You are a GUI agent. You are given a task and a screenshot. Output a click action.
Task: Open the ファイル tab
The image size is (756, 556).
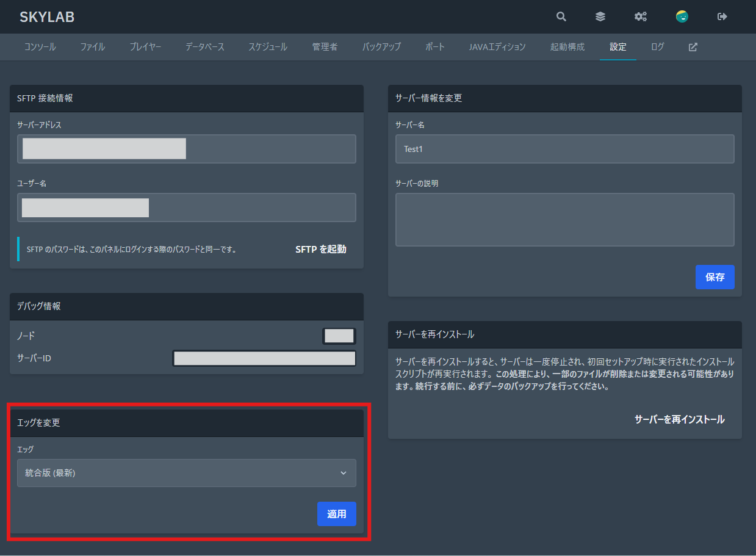click(x=93, y=47)
